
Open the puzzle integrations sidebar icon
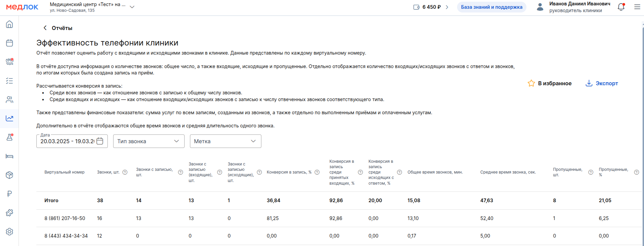(x=9, y=213)
